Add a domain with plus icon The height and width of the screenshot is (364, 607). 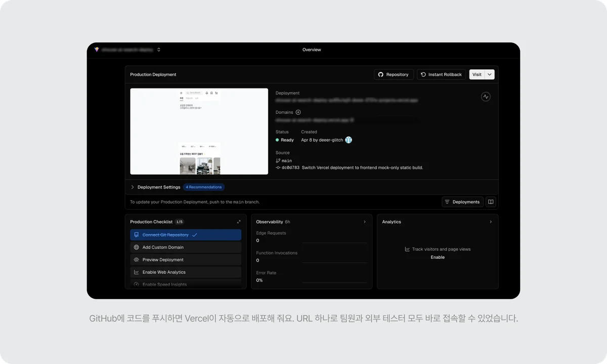pos(298,112)
